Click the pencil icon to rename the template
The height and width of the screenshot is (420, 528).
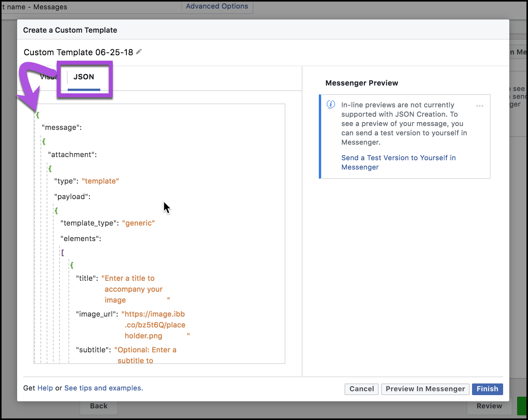(x=139, y=51)
